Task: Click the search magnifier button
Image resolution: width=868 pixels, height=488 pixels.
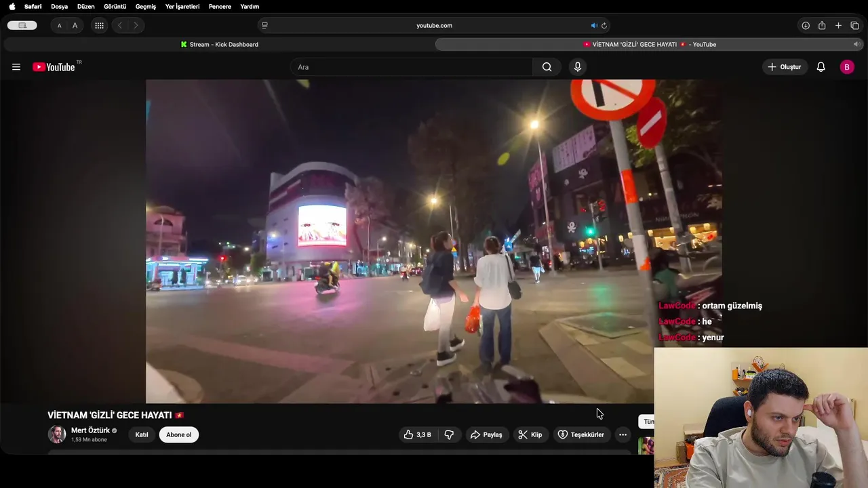Action: pos(547,67)
